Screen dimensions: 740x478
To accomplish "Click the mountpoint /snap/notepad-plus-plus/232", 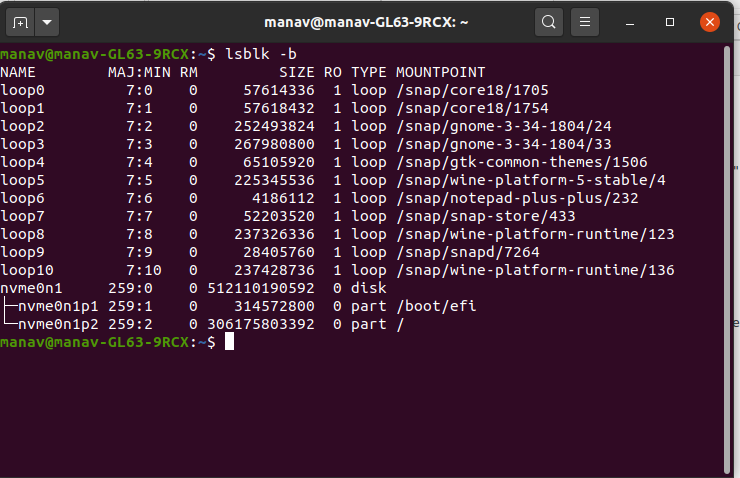I will (517, 198).
